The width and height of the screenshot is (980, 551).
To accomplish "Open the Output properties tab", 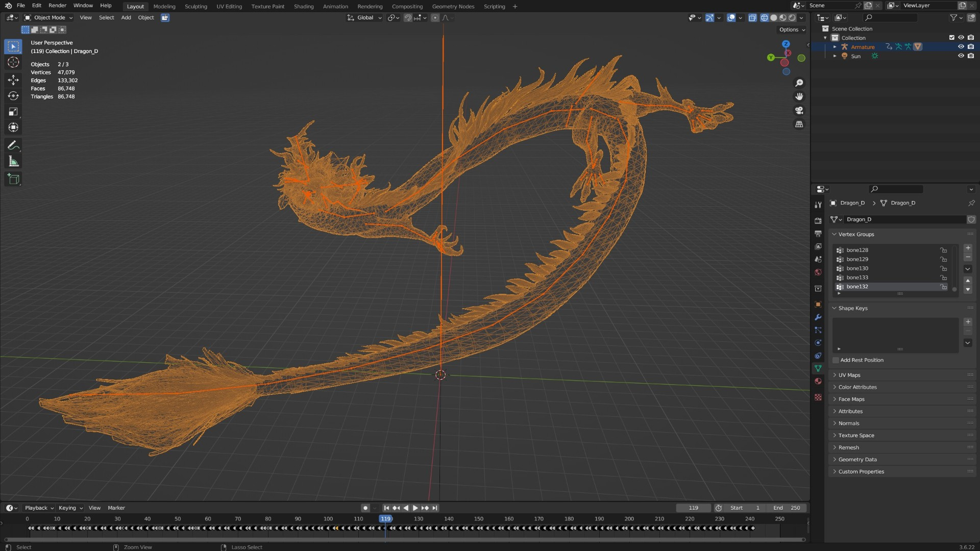I will [818, 234].
